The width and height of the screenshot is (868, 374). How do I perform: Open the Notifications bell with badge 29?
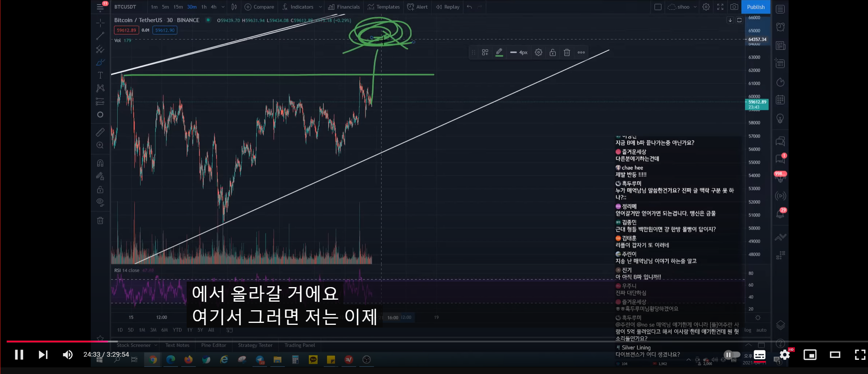pyautogui.click(x=780, y=214)
